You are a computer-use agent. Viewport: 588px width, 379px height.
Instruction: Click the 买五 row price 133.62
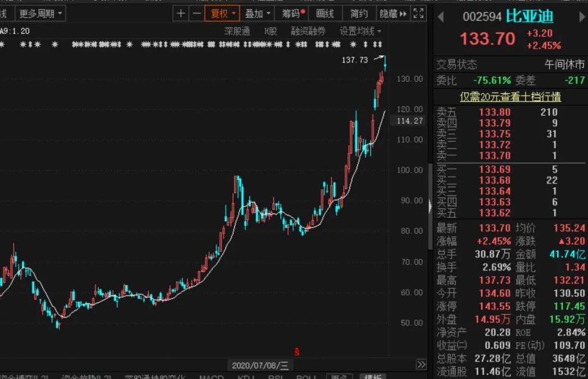click(494, 213)
